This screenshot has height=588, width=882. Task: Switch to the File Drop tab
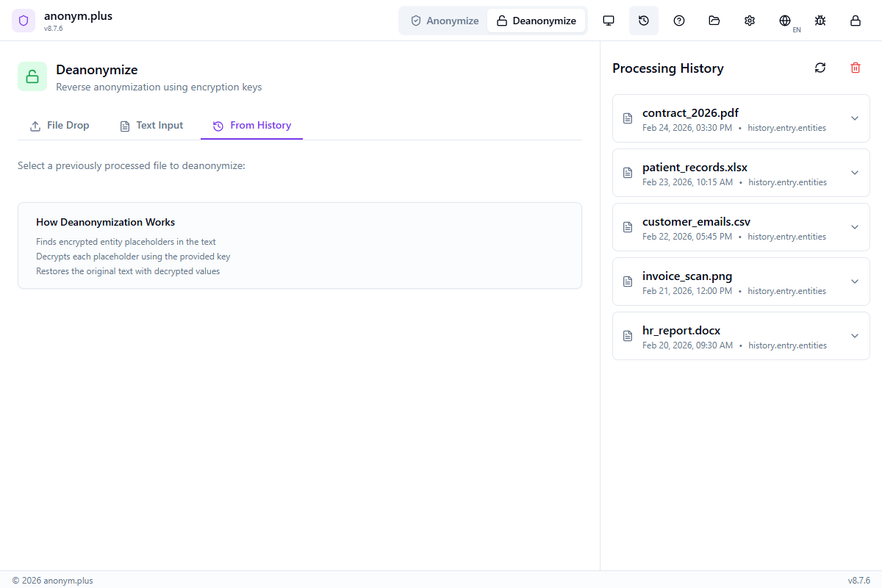coord(60,126)
